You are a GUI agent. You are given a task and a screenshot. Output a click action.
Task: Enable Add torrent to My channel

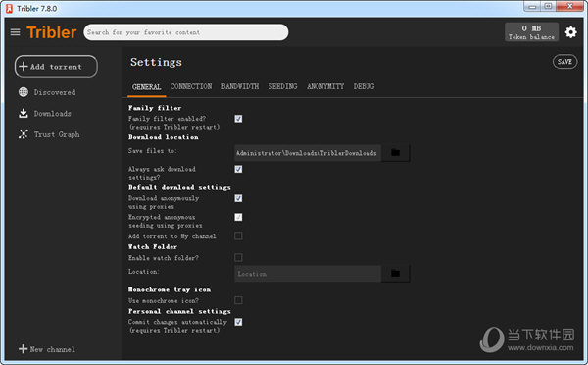click(238, 235)
